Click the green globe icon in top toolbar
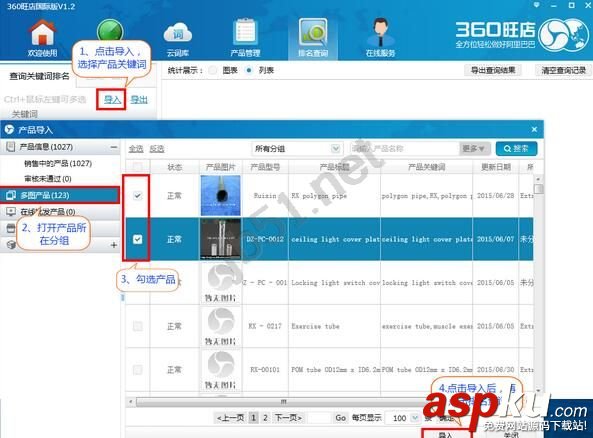This screenshot has width=593, height=438. (110, 31)
